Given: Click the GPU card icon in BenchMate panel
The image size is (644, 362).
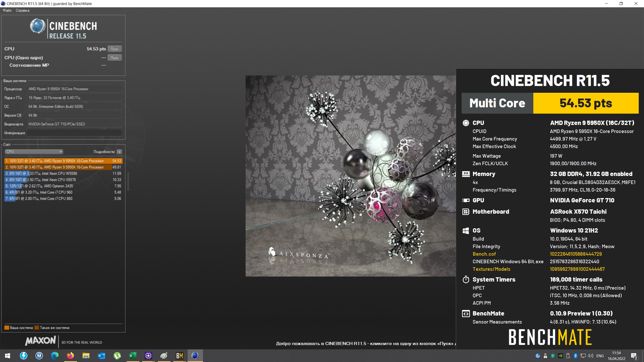Looking at the screenshot, I should 466,200.
